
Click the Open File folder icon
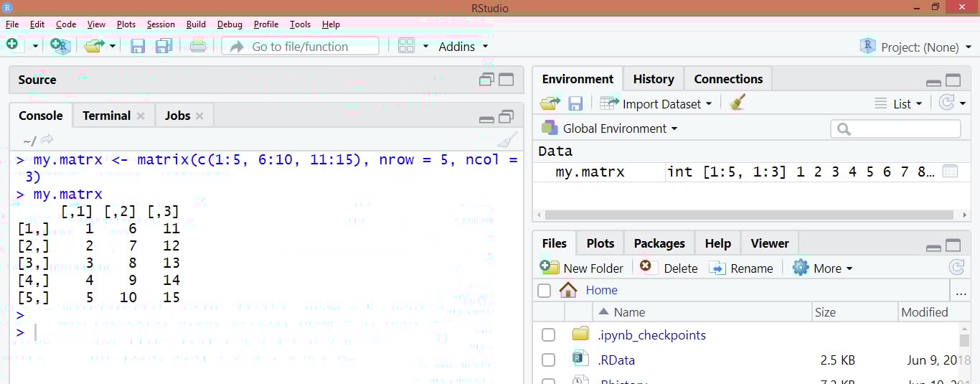pyautogui.click(x=94, y=46)
